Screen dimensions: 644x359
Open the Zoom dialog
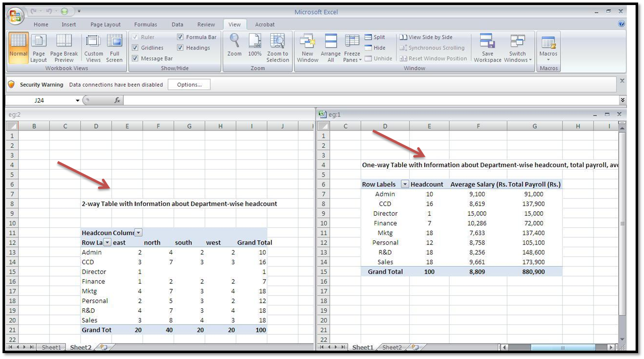pos(235,45)
